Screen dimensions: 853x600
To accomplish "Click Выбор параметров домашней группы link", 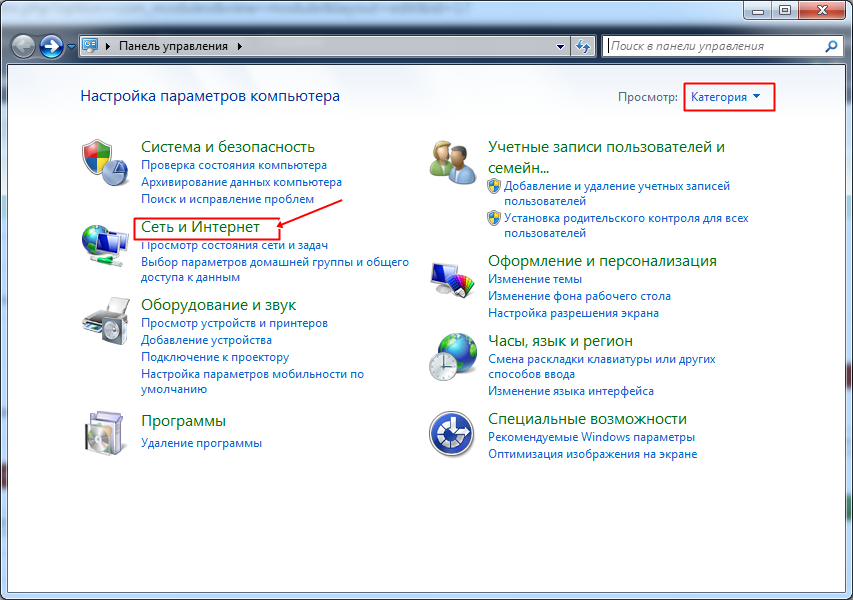I will click(275, 269).
